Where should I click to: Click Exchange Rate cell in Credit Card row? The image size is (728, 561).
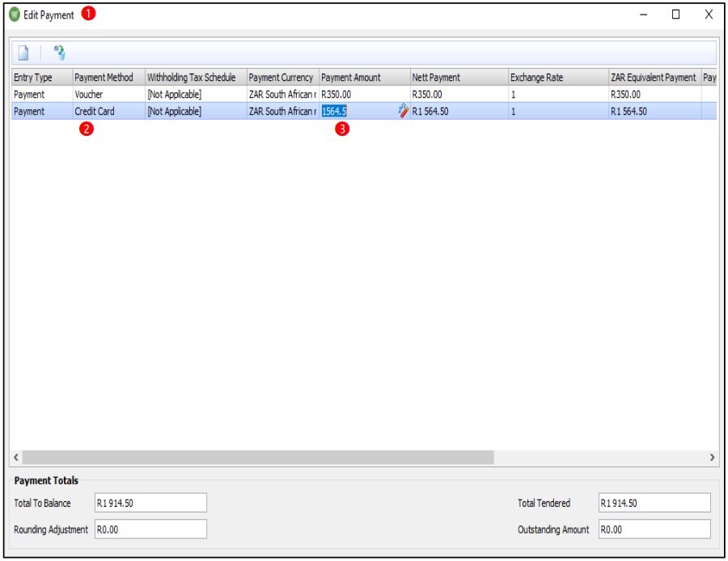558,112
